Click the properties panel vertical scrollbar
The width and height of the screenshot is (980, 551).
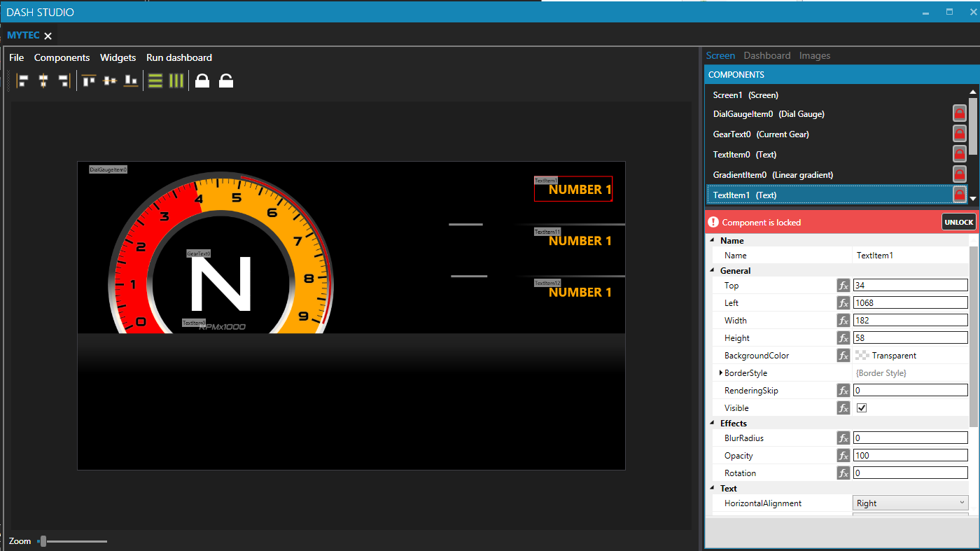(x=974, y=336)
